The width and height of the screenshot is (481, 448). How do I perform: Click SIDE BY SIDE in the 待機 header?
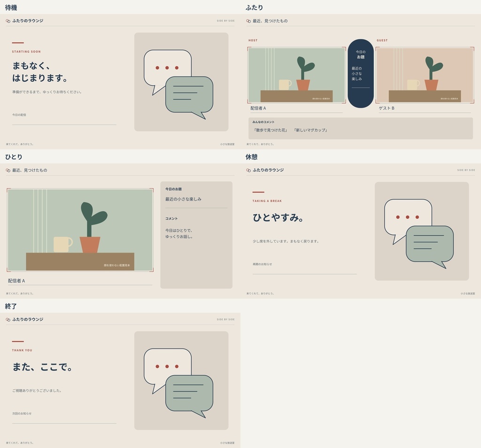(225, 21)
